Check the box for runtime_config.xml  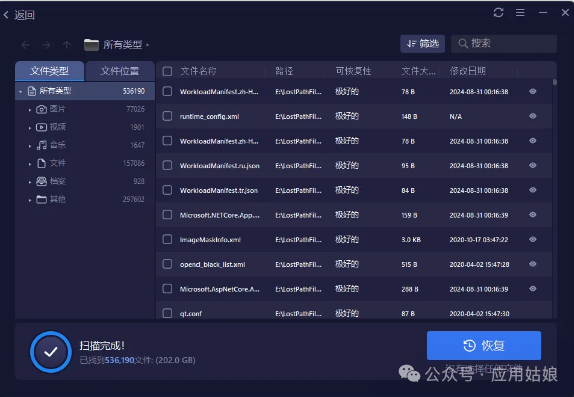[167, 116]
